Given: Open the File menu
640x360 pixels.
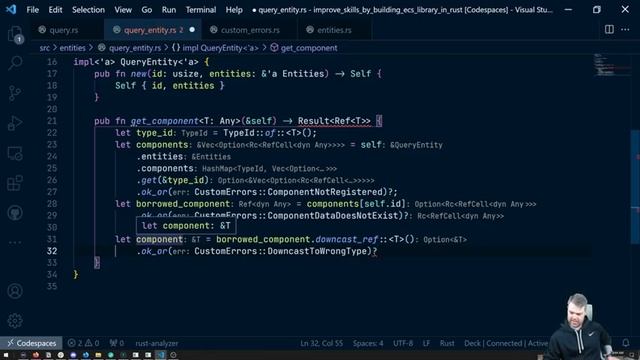Looking at the screenshot, I should [32, 10].
